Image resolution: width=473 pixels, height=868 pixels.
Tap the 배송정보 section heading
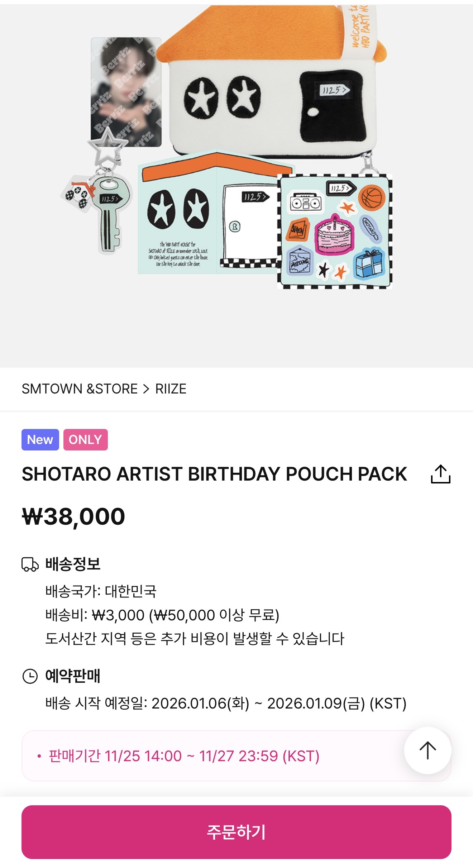[x=73, y=564]
